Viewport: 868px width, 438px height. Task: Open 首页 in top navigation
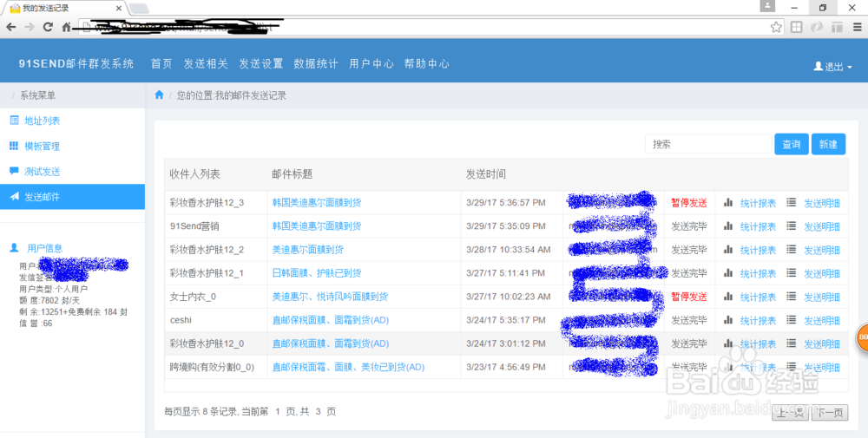[161, 63]
